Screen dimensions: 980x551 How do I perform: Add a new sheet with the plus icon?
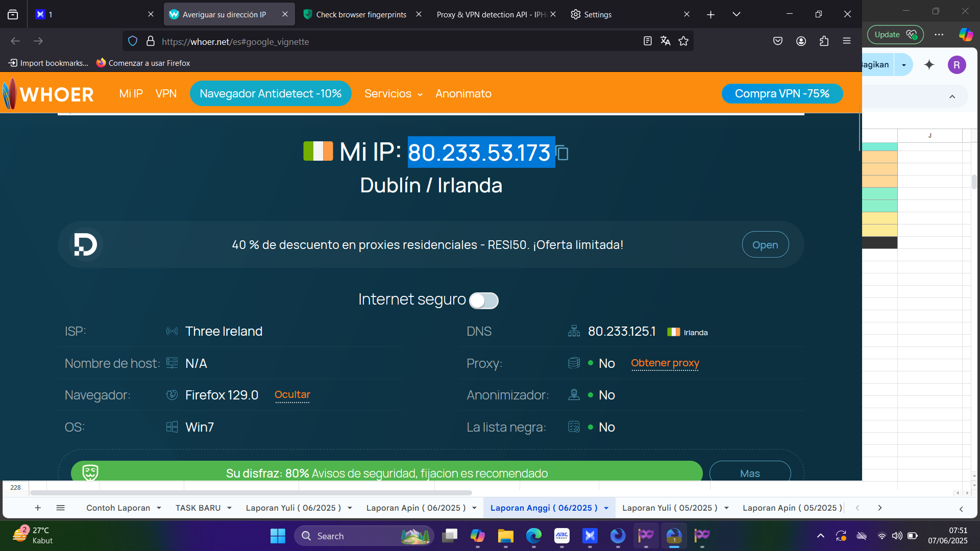coord(38,508)
